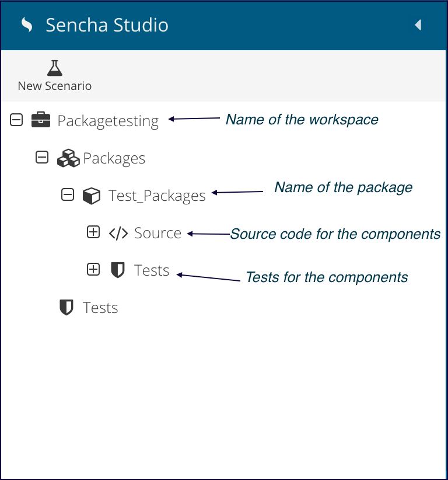Viewport: 448px width, 480px height.
Task: Select the Packagetesting workspace label
Action: [x=108, y=121]
